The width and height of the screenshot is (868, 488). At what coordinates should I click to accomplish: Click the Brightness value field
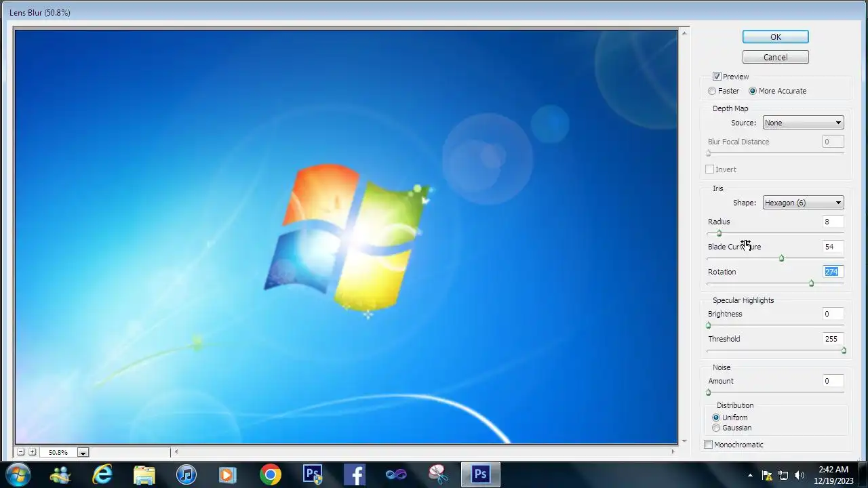click(833, 314)
